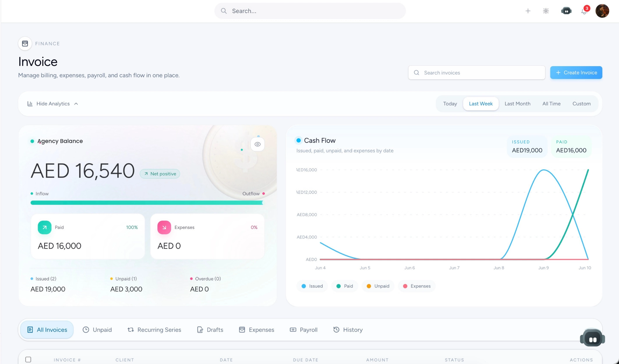Click the plus icon in top bar
Viewport: 619px width, 364px height.
tap(528, 11)
